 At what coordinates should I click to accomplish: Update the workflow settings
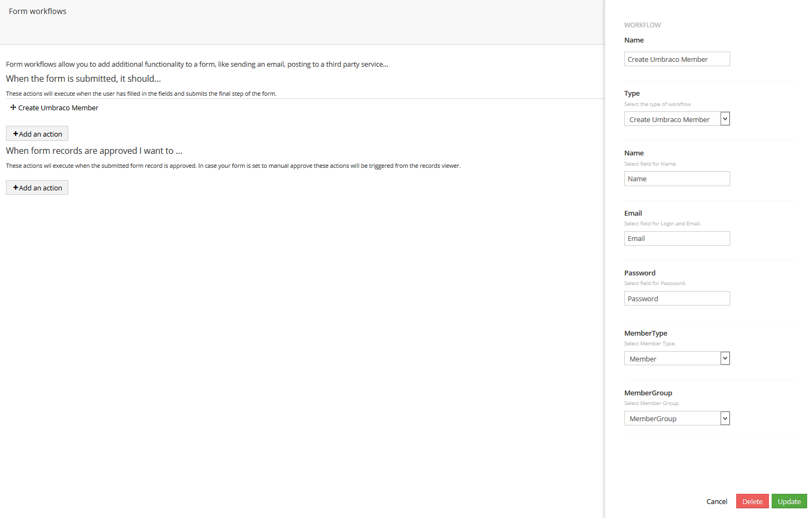(789, 501)
